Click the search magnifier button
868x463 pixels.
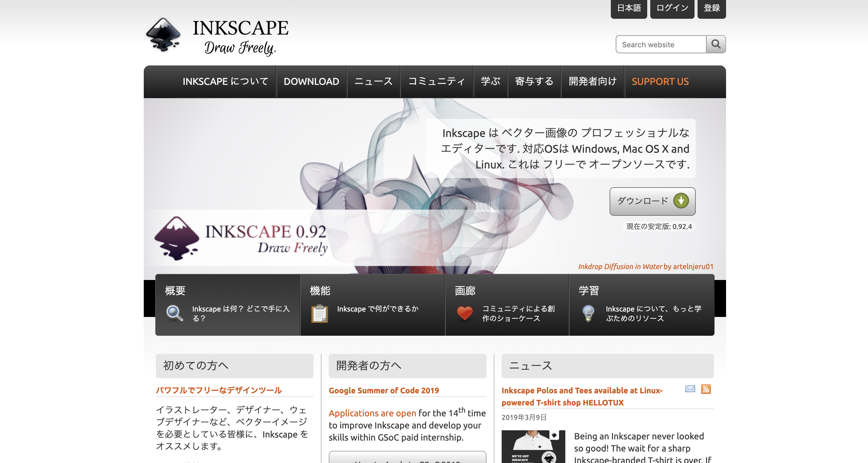[x=716, y=44]
